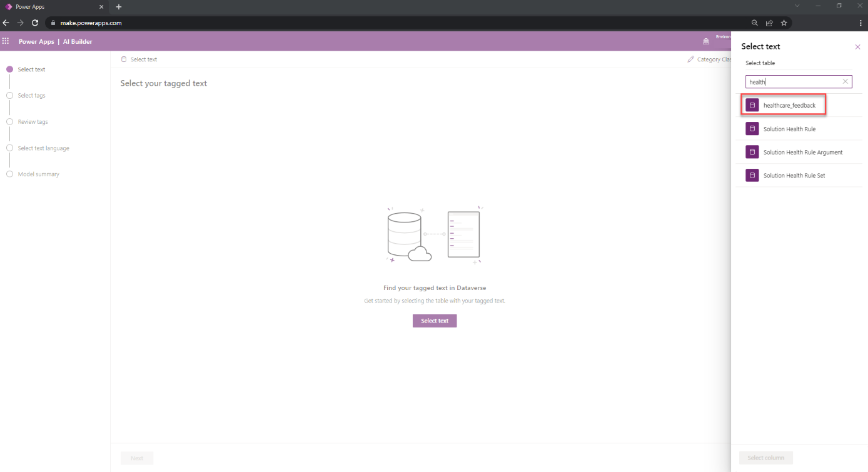Open the browser chevron dropdown in title bar
Screen dimensions: 868x472
[x=797, y=6]
